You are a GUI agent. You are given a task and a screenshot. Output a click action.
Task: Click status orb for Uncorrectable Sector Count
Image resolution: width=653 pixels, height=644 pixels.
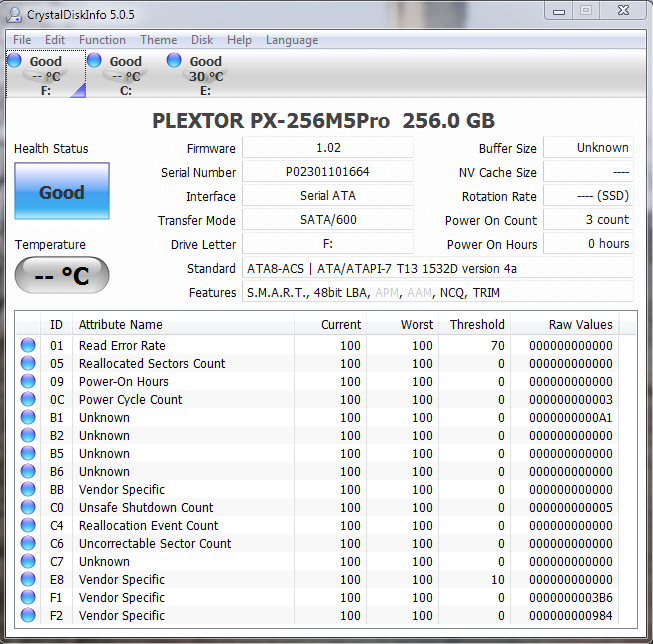click(x=28, y=544)
